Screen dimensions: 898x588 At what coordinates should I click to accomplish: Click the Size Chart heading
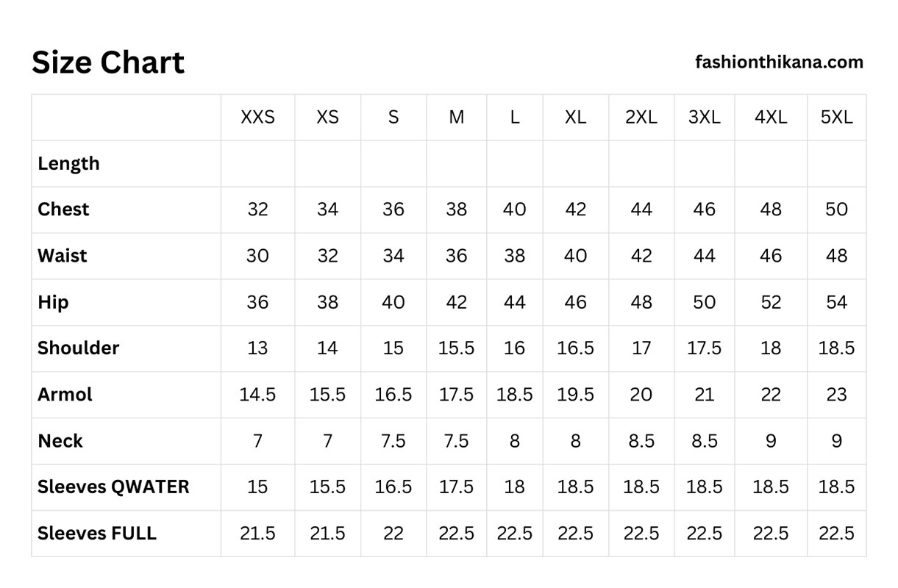(x=108, y=63)
